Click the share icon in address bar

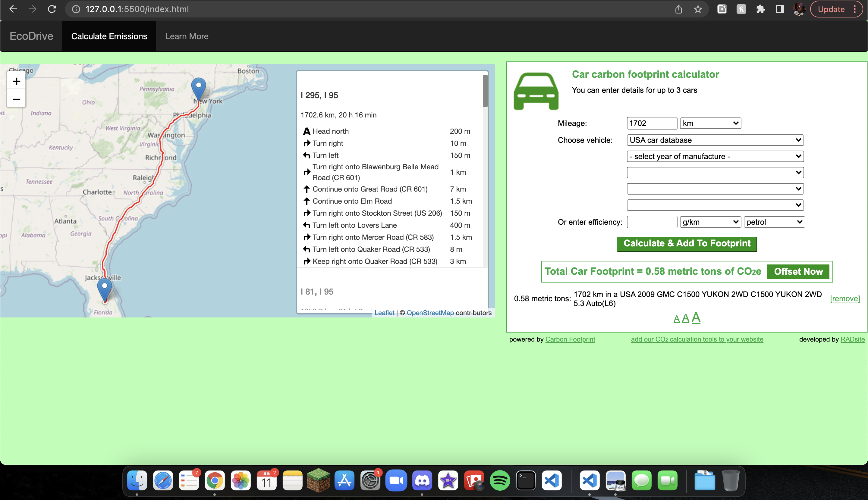click(x=678, y=9)
